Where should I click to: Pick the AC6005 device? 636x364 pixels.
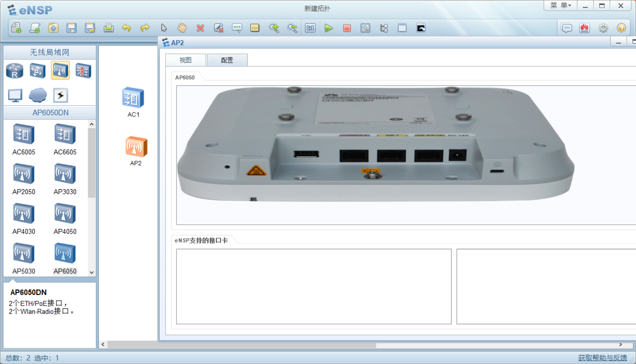pyautogui.click(x=24, y=139)
